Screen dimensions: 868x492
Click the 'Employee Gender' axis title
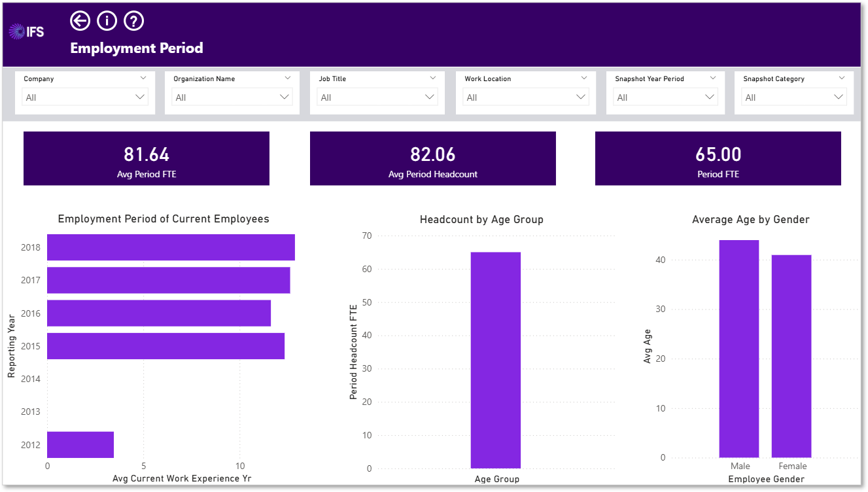767,480
